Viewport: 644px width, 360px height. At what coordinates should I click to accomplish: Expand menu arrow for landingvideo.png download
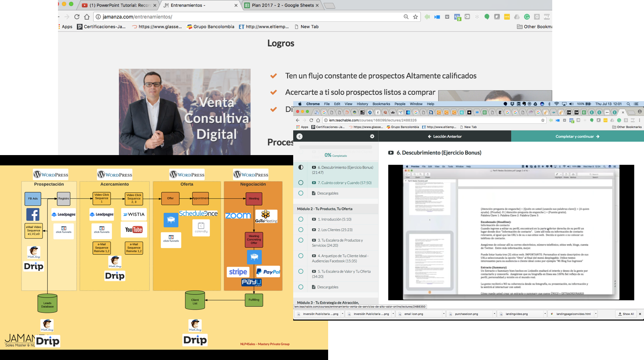pos(545,314)
